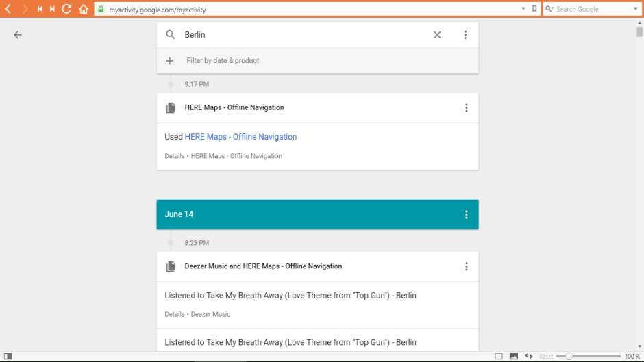Adjust the page zoom slider
The width and height of the screenshot is (644, 362).
tap(569, 357)
